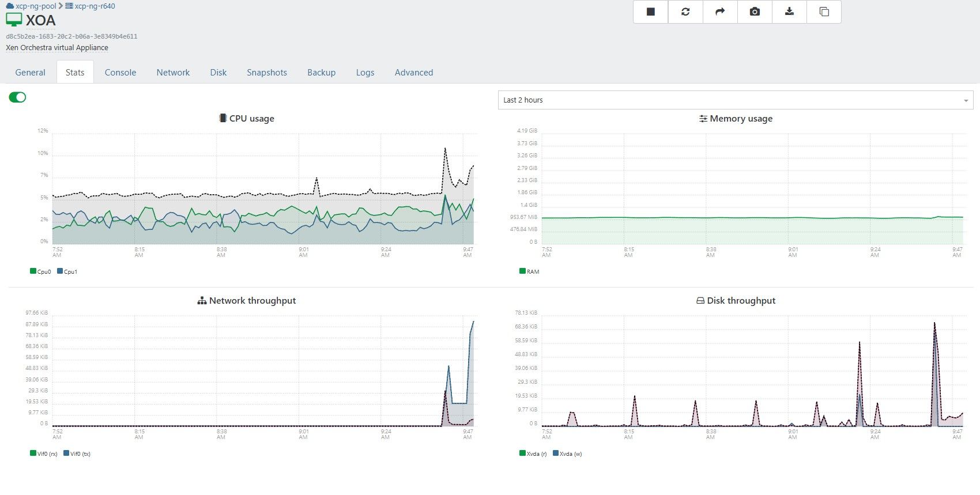Click the Stop VM square icon
980x495 pixels.
650,12
